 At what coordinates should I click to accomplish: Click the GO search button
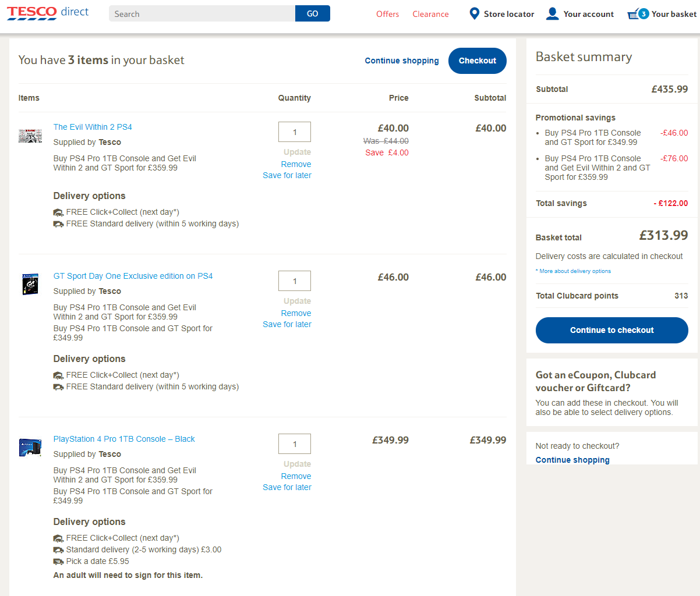[313, 13]
